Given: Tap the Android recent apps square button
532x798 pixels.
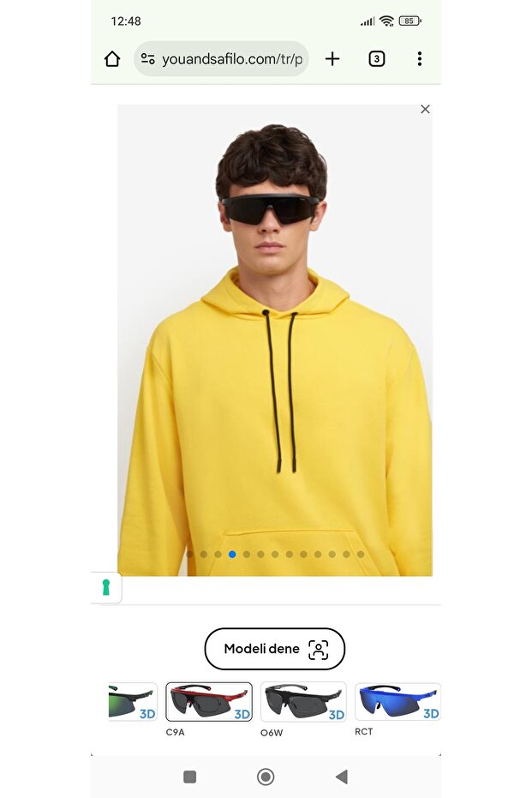Looking at the screenshot, I should click(x=189, y=777).
